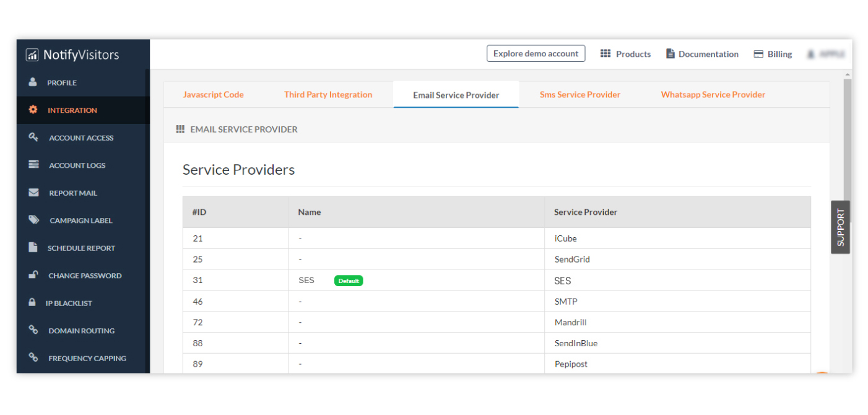Screen dimensions: 868x415
Task: Open the Integration sidebar menu
Action: point(83,110)
